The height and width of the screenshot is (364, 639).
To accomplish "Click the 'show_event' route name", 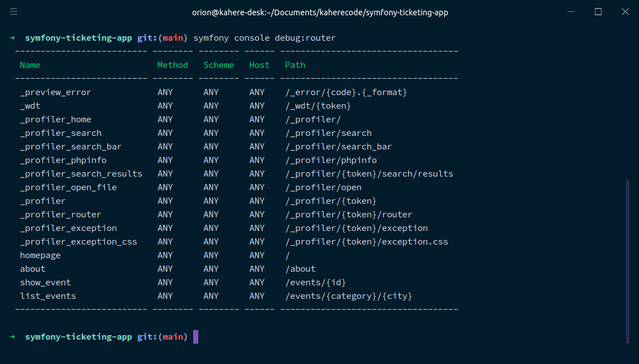I will pyautogui.click(x=45, y=282).
